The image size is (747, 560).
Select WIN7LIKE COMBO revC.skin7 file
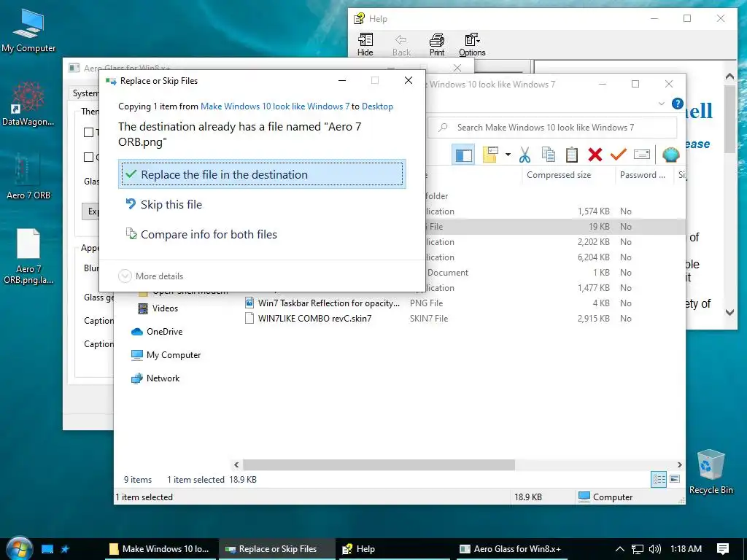tap(314, 319)
